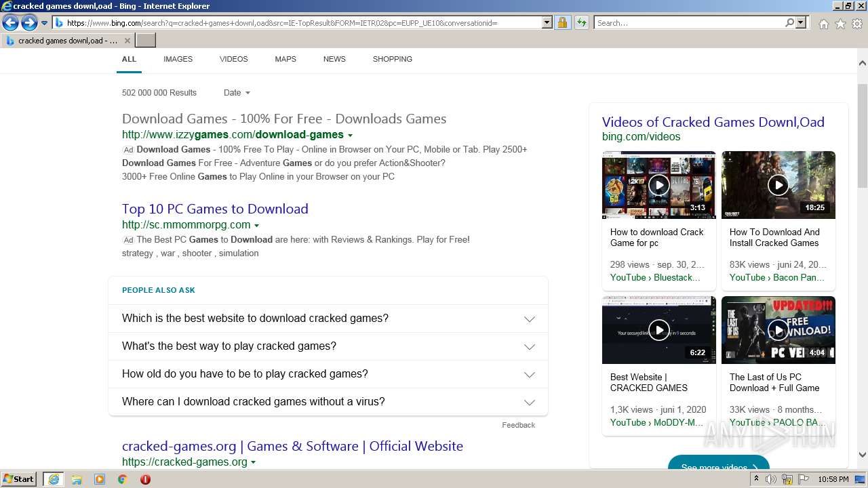Open the Top 10 PC Games to Download link
Viewport: 868px width, 488px height.
coord(215,209)
